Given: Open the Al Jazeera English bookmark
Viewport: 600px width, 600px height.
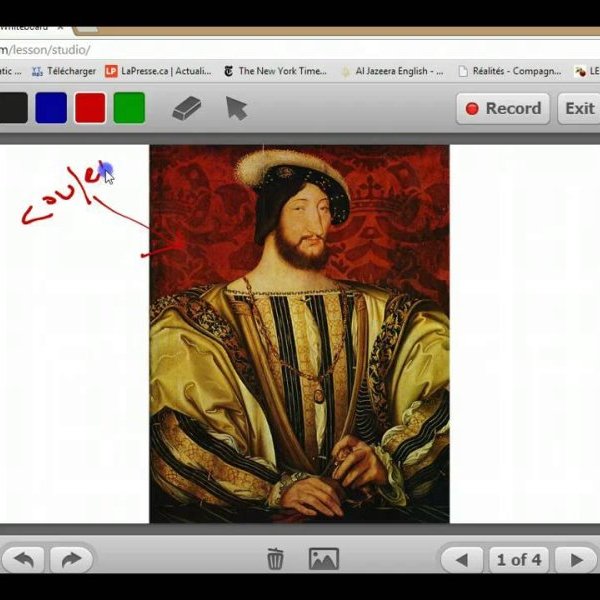Looking at the screenshot, I should [392, 71].
